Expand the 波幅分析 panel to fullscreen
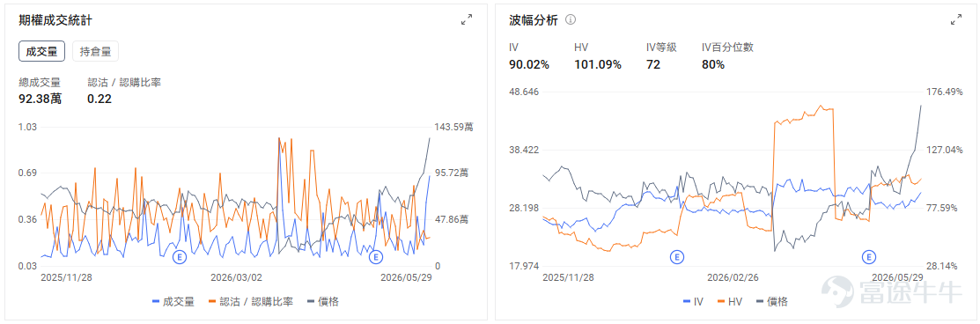 (955, 20)
